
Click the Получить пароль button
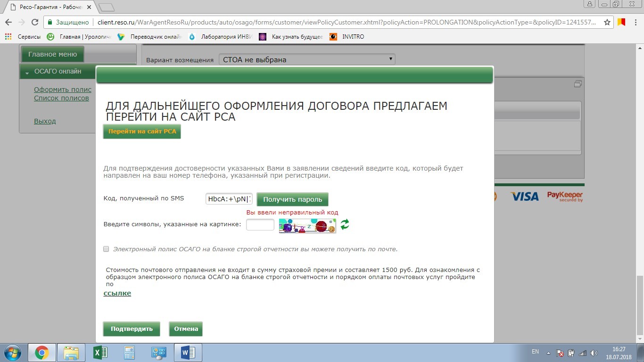[292, 199]
